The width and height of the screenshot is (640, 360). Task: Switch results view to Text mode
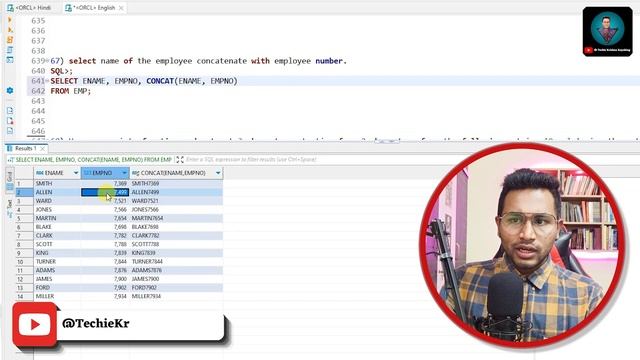click(10, 208)
